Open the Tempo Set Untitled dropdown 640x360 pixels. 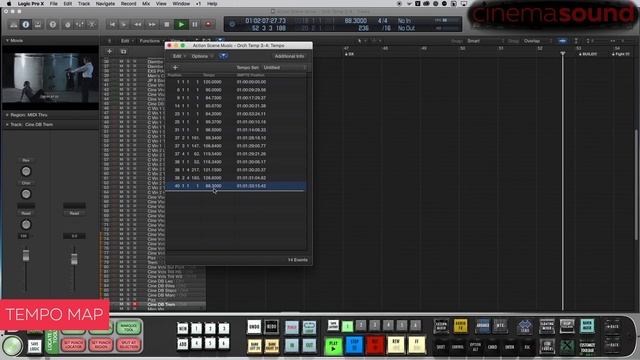coord(284,68)
